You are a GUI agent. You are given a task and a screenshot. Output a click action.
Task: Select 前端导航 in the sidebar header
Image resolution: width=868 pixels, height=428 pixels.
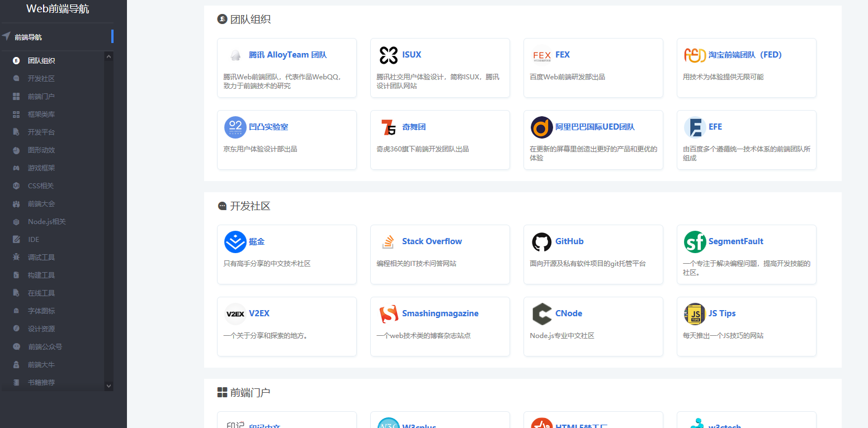29,37
